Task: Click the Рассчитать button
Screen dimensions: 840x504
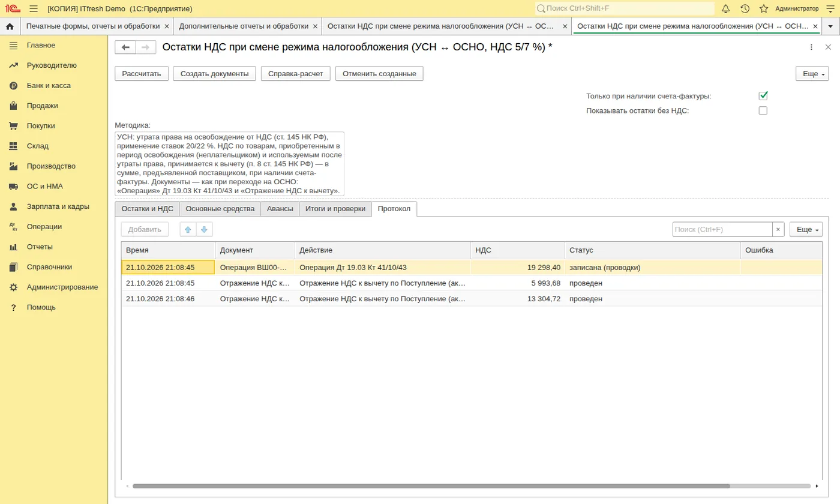Action: (142, 73)
